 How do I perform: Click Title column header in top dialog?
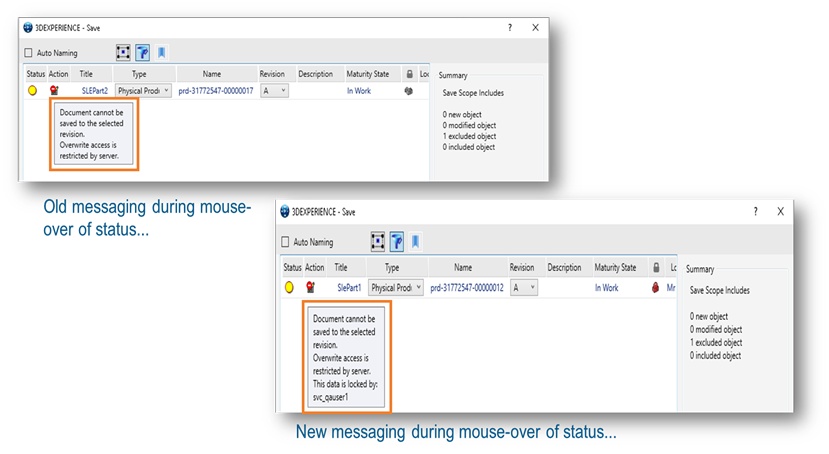point(86,74)
